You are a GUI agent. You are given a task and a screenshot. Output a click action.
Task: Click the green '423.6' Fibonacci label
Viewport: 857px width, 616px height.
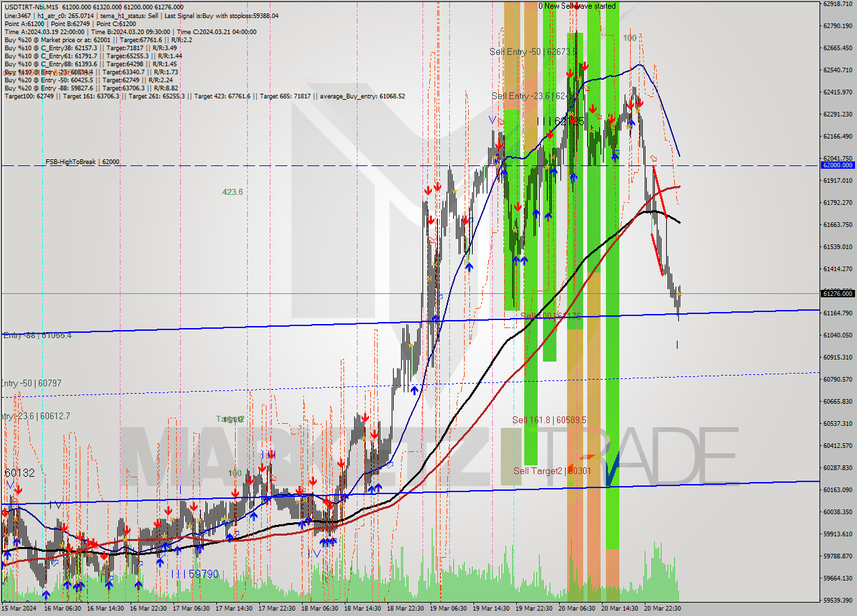tap(232, 192)
